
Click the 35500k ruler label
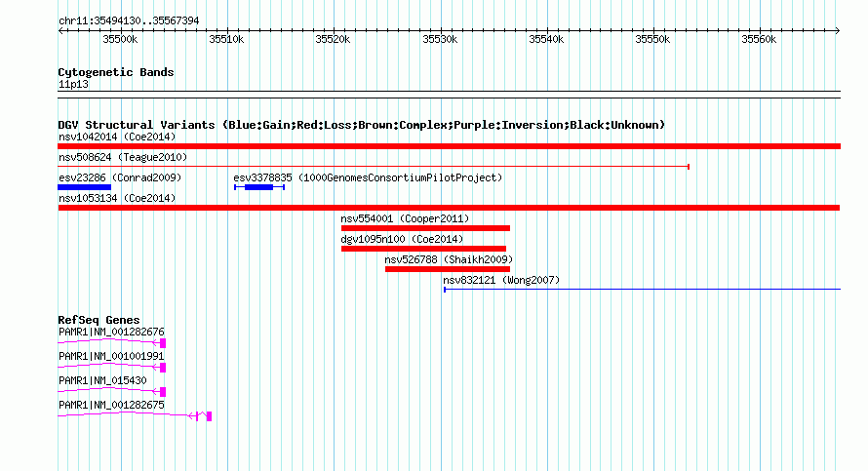point(120,40)
